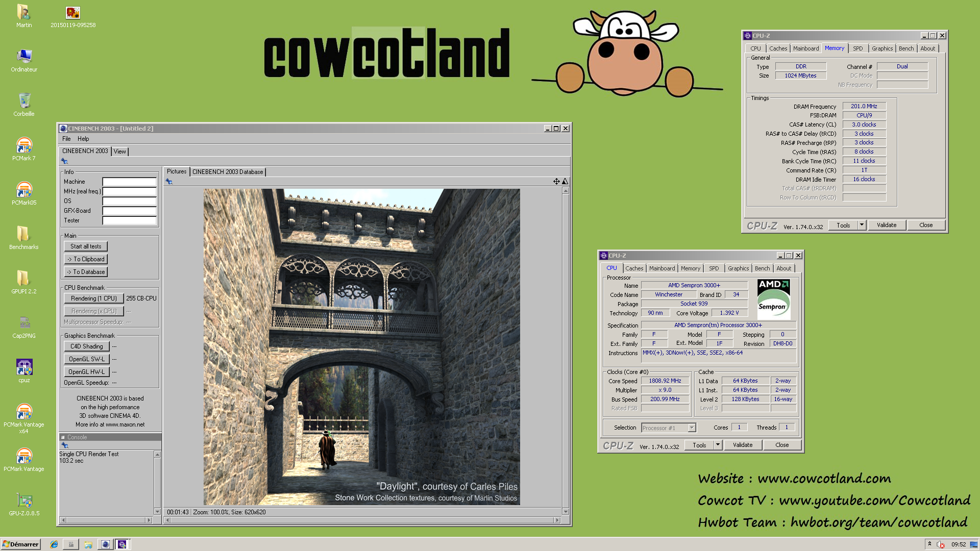Open Bench tab in the lower CPU-Z window

762,268
